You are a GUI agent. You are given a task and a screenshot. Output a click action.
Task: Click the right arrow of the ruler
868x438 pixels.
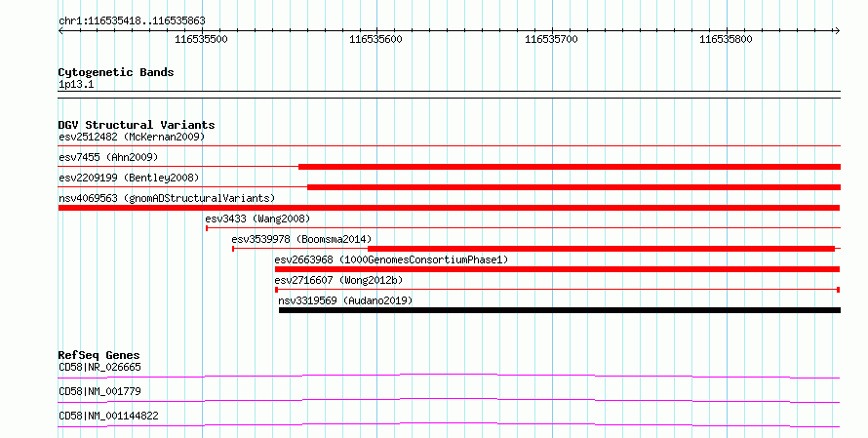[x=837, y=31]
